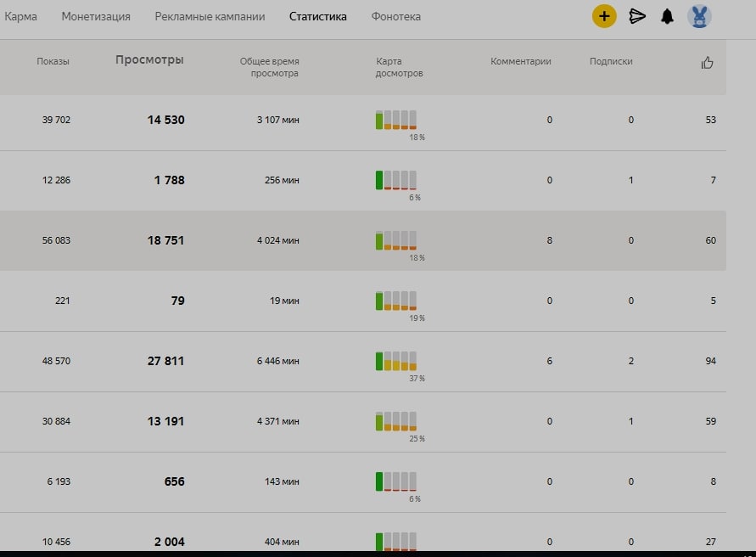This screenshot has height=557, width=756.
Task: Click the views value 18 751
Action: [x=165, y=240]
